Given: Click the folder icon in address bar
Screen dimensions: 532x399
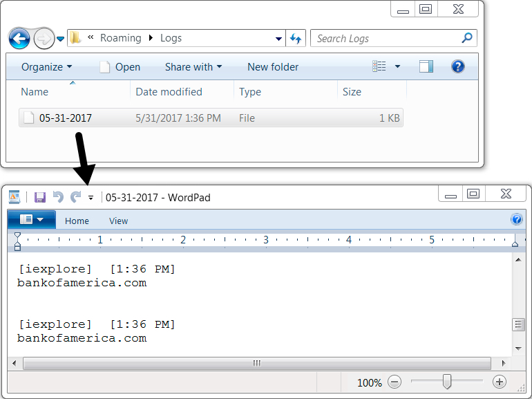Looking at the screenshot, I should point(75,38).
